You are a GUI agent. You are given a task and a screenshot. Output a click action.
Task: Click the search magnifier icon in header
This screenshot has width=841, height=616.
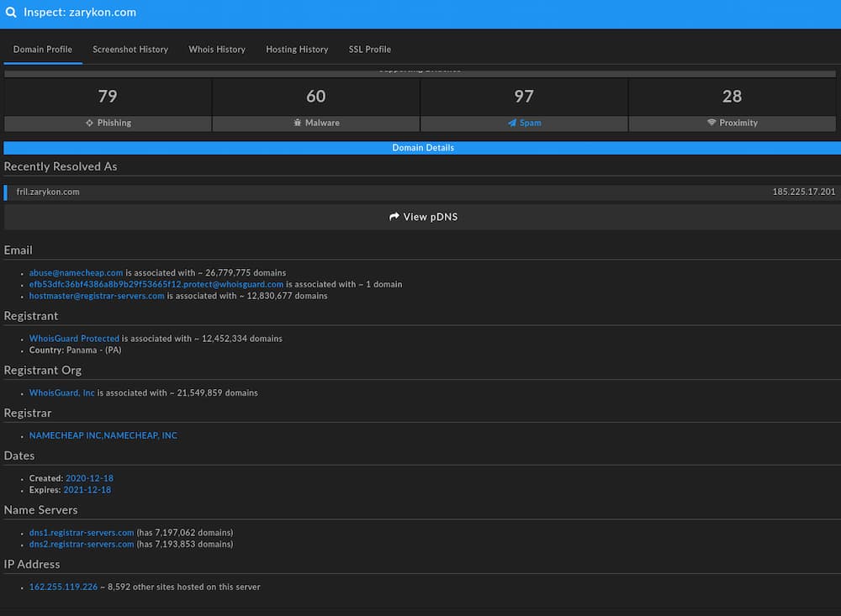point(11,13)
